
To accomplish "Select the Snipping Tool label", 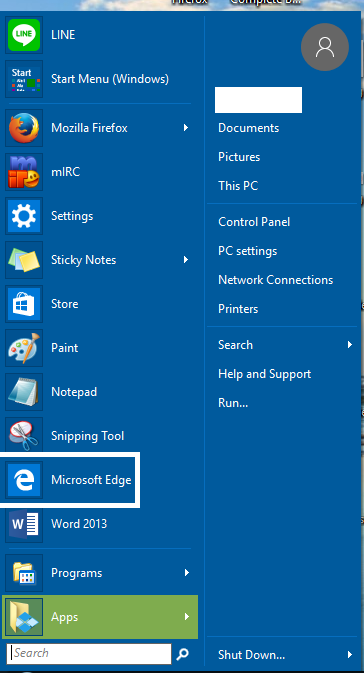I will pyautogui.click(x=88, y=436).
